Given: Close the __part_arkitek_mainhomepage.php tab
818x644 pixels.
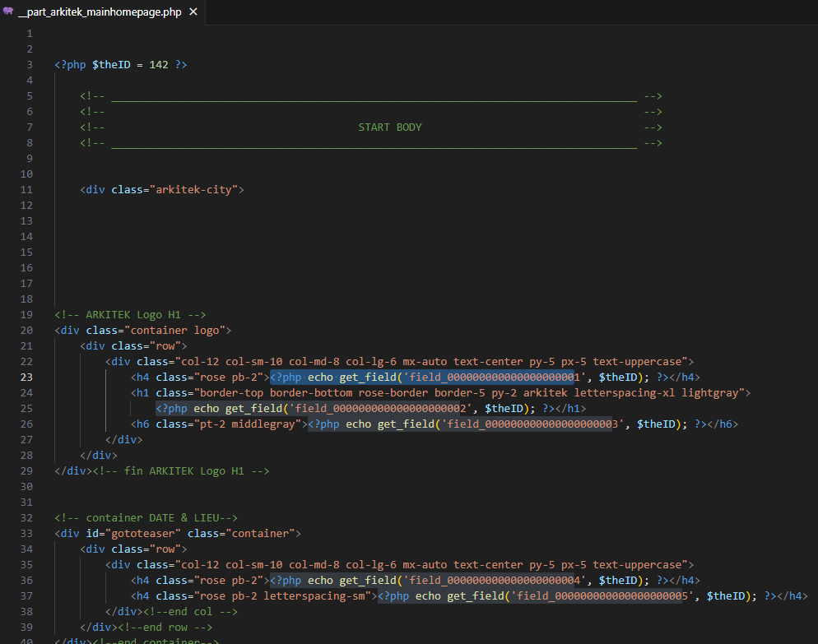Looking at the screenshot, I should click(x=193, y=12).
